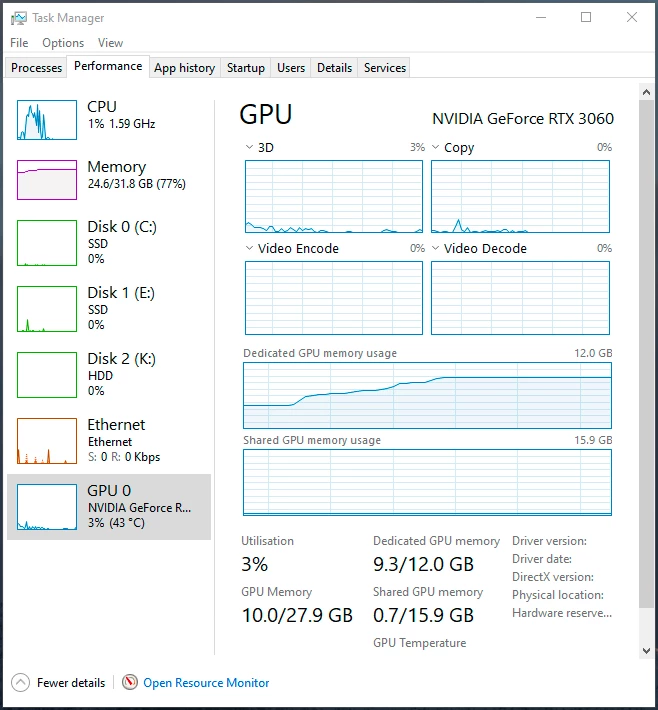Close the Task Manager window
The width and height of the screenshot is (658, 710).
point(632,18)
